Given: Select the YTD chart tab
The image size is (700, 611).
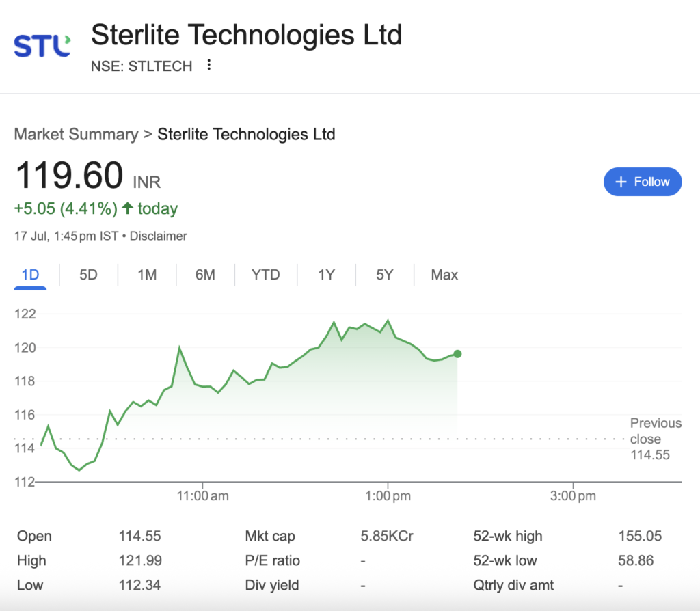Looking at the screenshot, I should tap(266, 275).
